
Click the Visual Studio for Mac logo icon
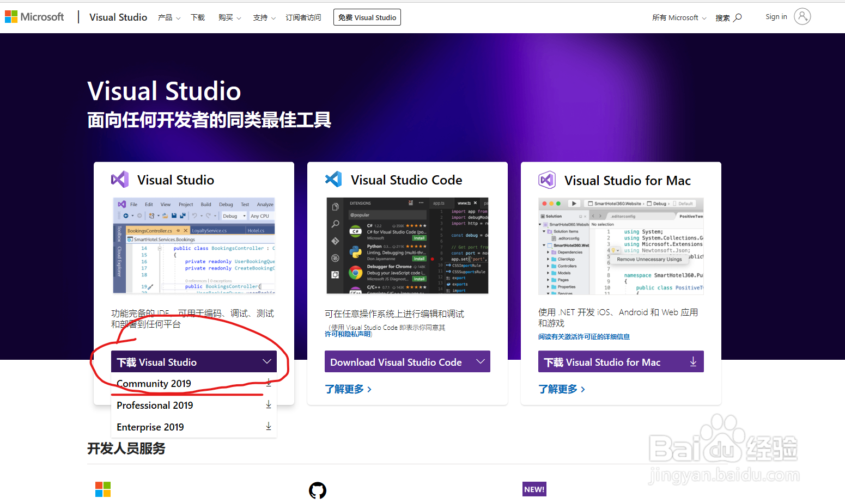[547, 180]
